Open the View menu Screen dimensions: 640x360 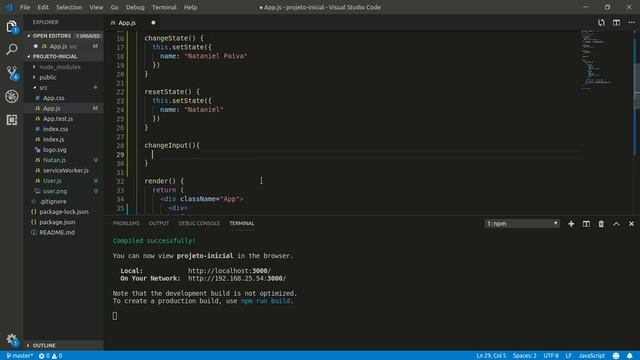point(96,7)
